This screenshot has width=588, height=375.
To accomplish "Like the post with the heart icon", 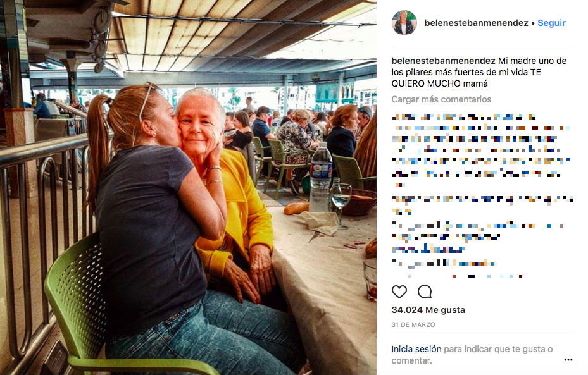I will [x=399, y=292].
